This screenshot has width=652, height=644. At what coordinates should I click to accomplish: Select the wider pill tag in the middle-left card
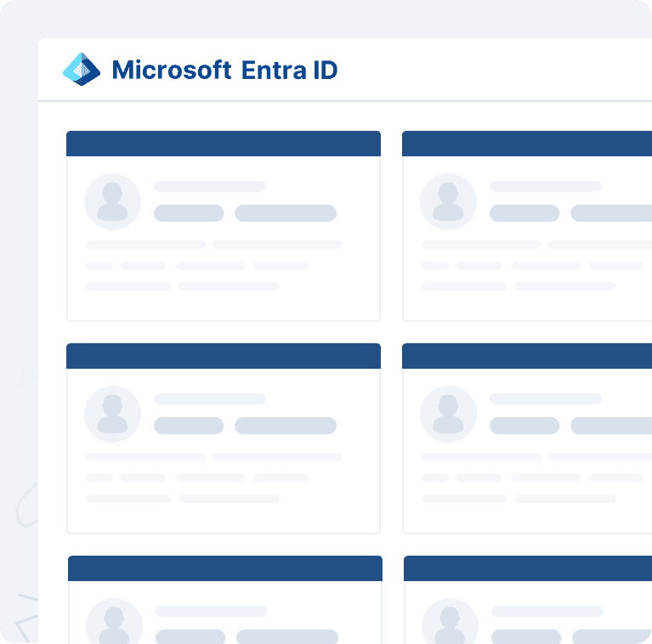coord(285,426)
